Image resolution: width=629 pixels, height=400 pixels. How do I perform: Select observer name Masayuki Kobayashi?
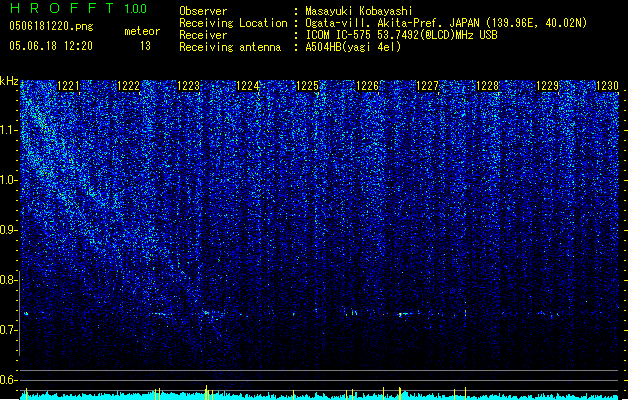pyautogui.click(x=359, y=11)
